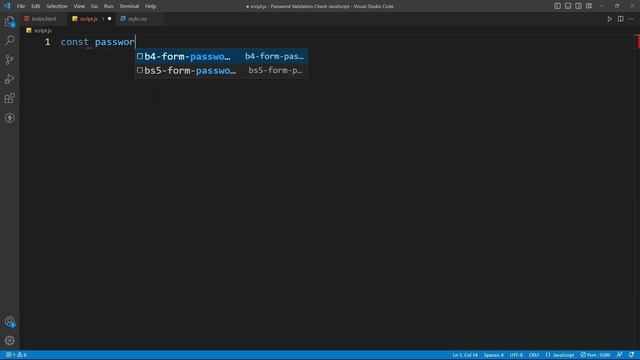The width and height of the screenshot is (640, 360).
Task: Change indentation via Spaces: 4
Action: (x=493, y=355)
